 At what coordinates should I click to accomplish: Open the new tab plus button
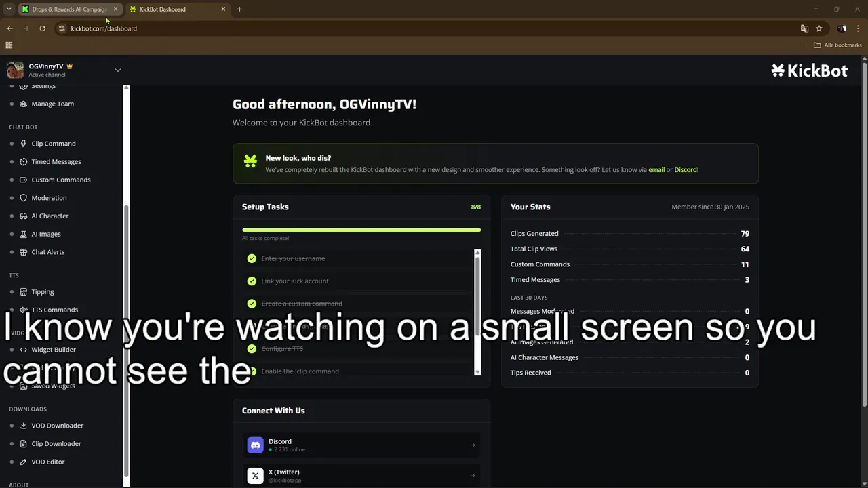(239, 9)
